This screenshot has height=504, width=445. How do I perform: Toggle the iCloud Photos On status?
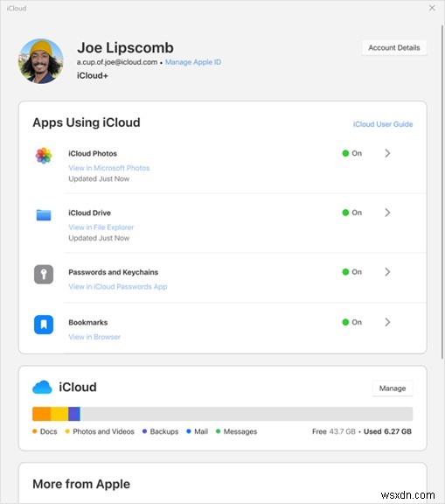(351, 153)
